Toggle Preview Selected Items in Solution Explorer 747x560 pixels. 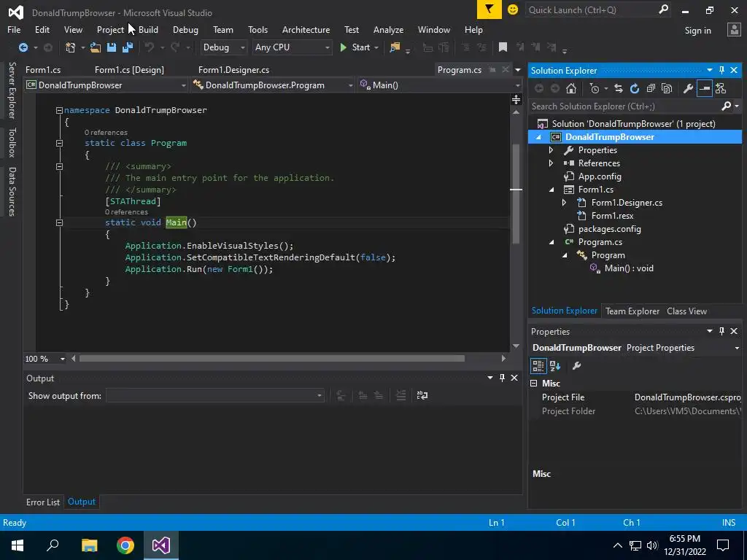[x=704, y=88]
